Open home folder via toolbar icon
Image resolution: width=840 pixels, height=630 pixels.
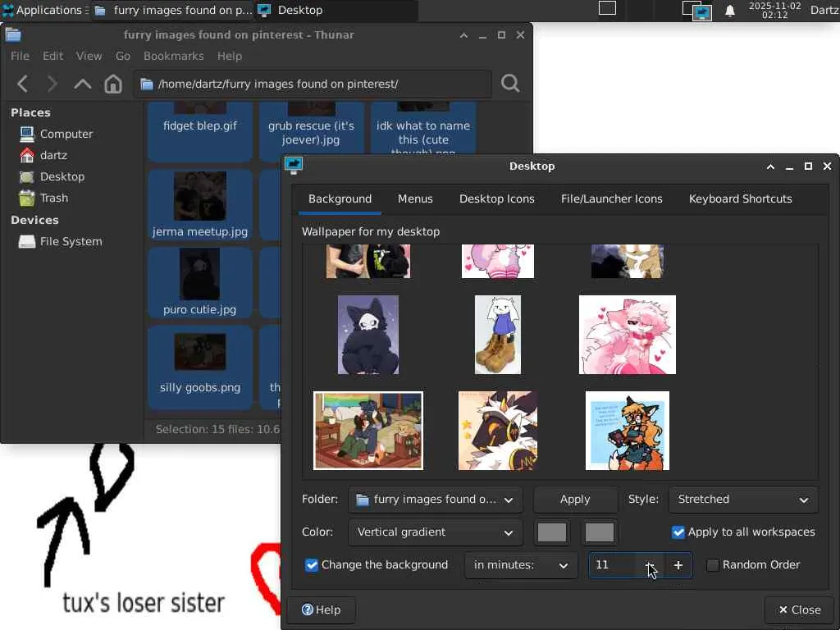tap(113, 84)
